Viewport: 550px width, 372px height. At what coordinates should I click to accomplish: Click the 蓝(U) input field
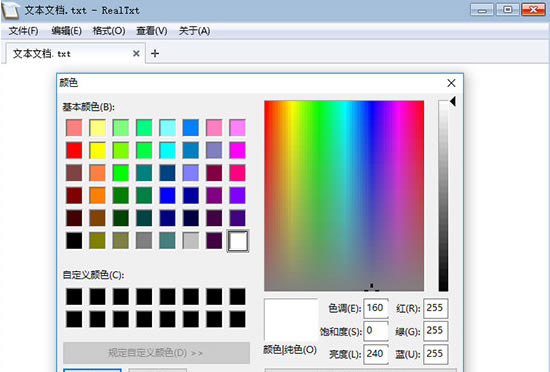[436, 354]
